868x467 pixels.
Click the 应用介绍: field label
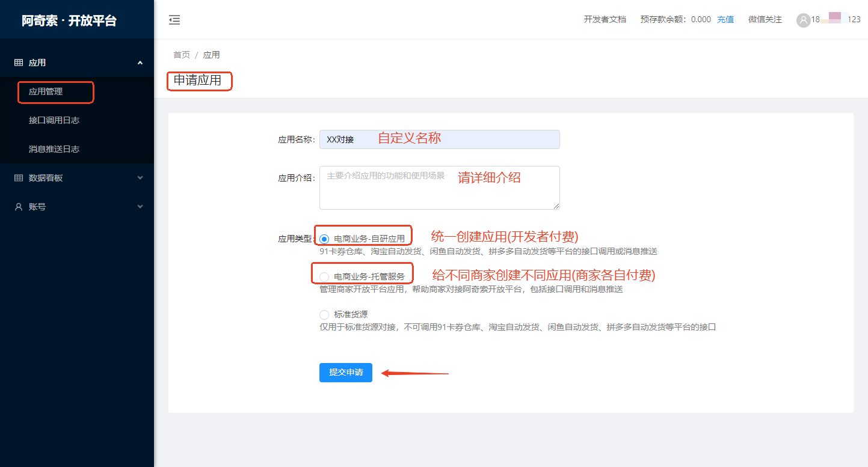point(297,178)
